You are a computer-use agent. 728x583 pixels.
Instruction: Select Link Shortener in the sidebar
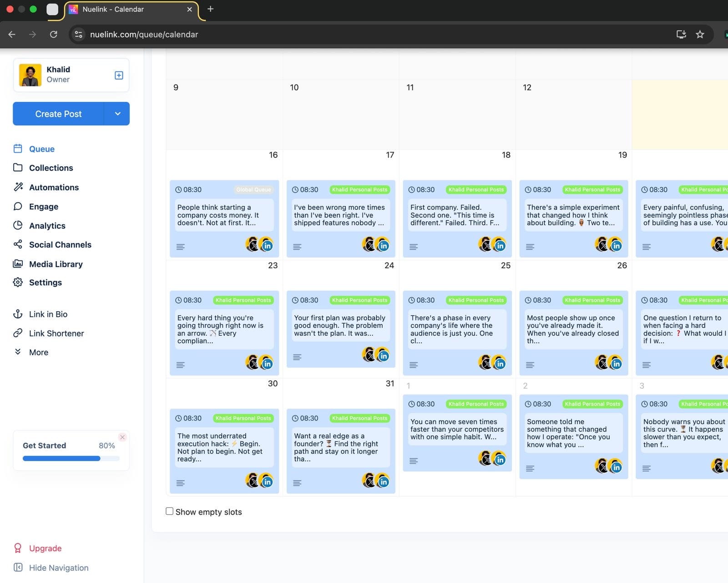(x=56, y=333)
